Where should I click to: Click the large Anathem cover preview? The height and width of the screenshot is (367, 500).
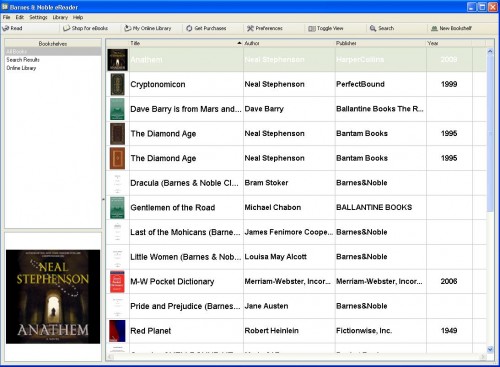(x=53, y=297)
